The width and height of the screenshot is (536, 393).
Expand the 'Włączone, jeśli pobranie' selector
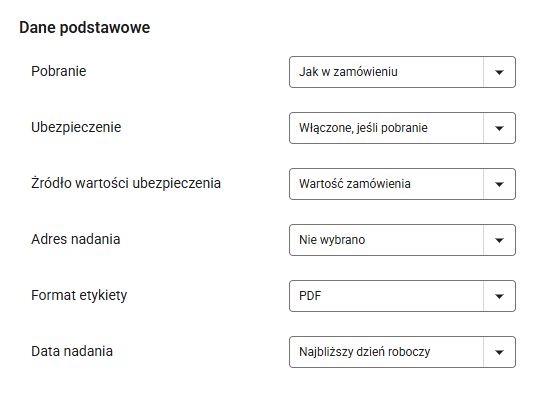click(402, 128)
